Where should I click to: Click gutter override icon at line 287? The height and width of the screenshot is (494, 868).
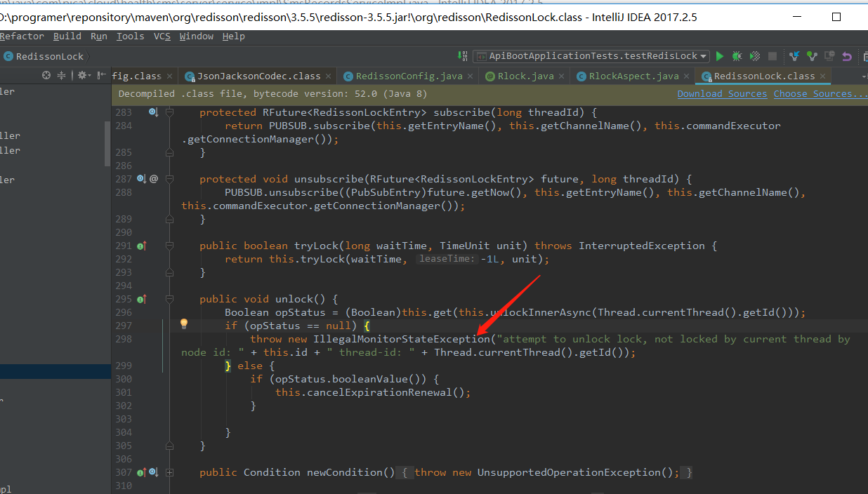coord(142,179)
